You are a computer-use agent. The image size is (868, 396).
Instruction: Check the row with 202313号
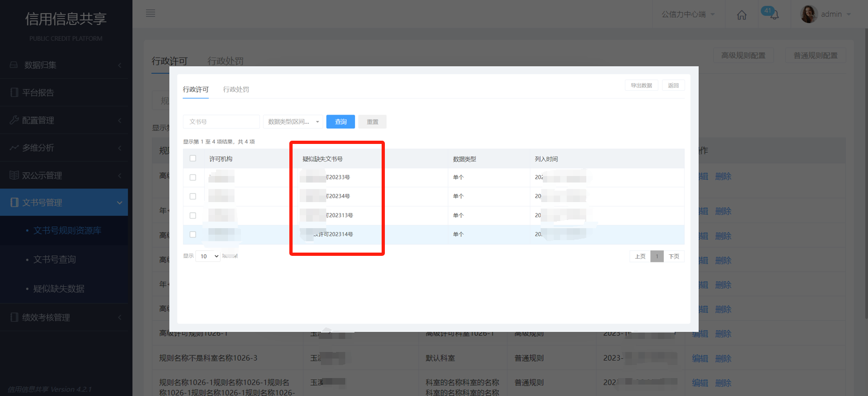[193, 216]
